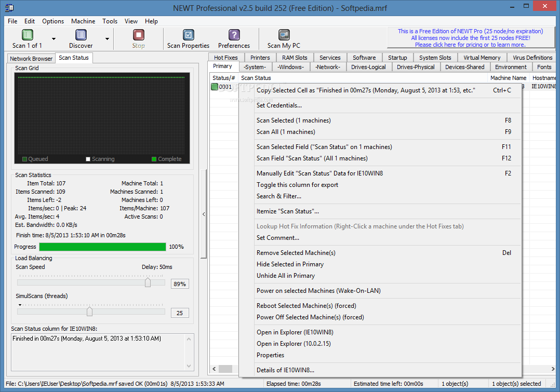
Task: Click the SimulScans value field showing 25
Action: pyautogui.click(x=180, y=313)
